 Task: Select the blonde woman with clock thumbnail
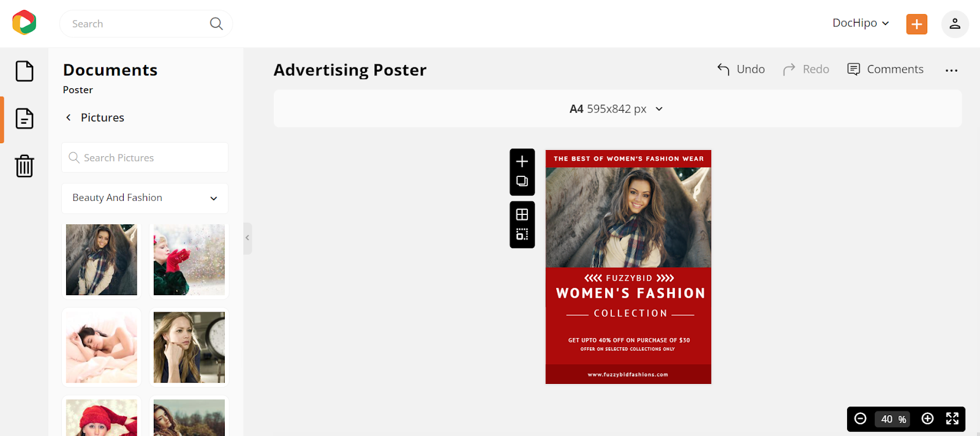click(189, 347)
